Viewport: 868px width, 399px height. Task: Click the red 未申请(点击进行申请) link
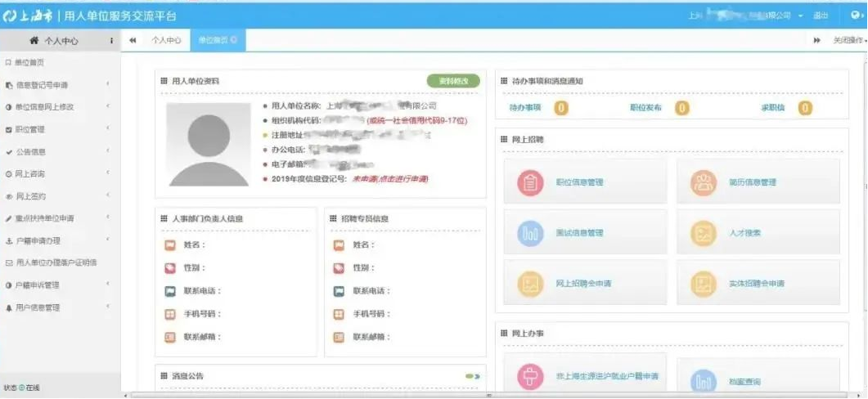[x=391, y=179]
